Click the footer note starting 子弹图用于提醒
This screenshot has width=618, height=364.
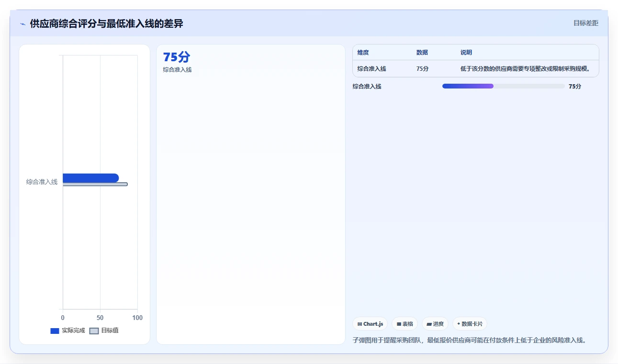coord(470,340)
